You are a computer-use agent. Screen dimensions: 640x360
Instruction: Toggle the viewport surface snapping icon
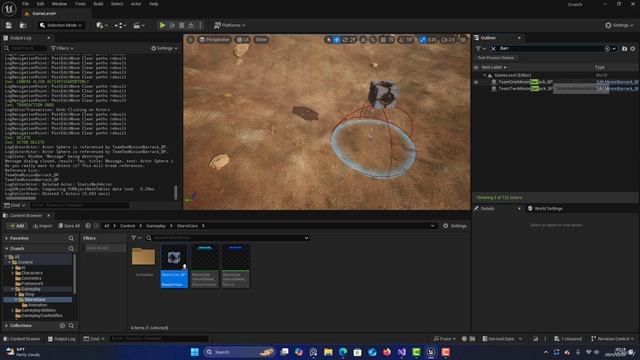(373, 40)
